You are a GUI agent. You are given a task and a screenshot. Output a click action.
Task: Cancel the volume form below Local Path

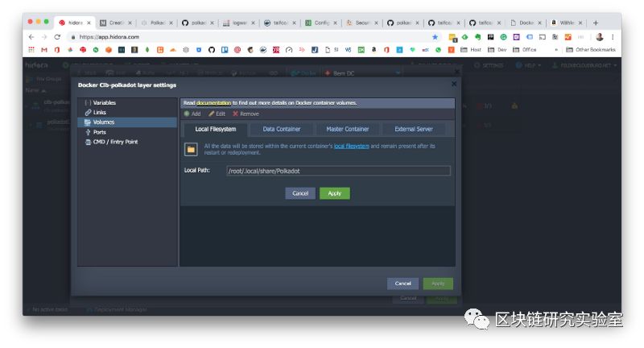click(300, 193)
